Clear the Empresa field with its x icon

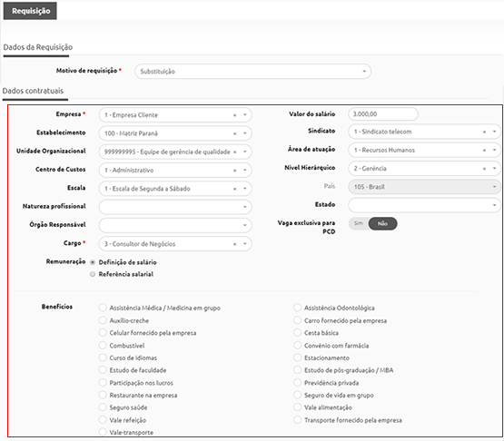tap(234, 115)
